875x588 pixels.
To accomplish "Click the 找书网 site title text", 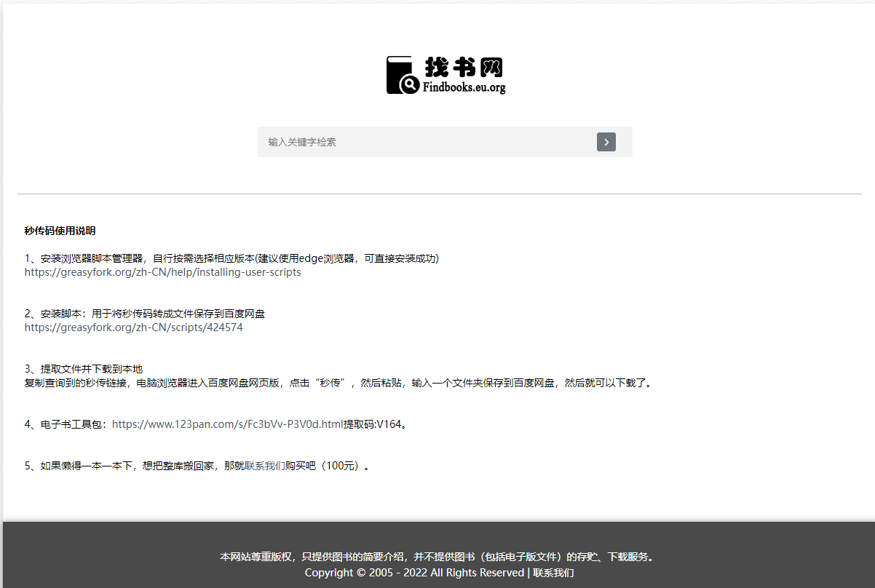I will [x=463, y=67].
